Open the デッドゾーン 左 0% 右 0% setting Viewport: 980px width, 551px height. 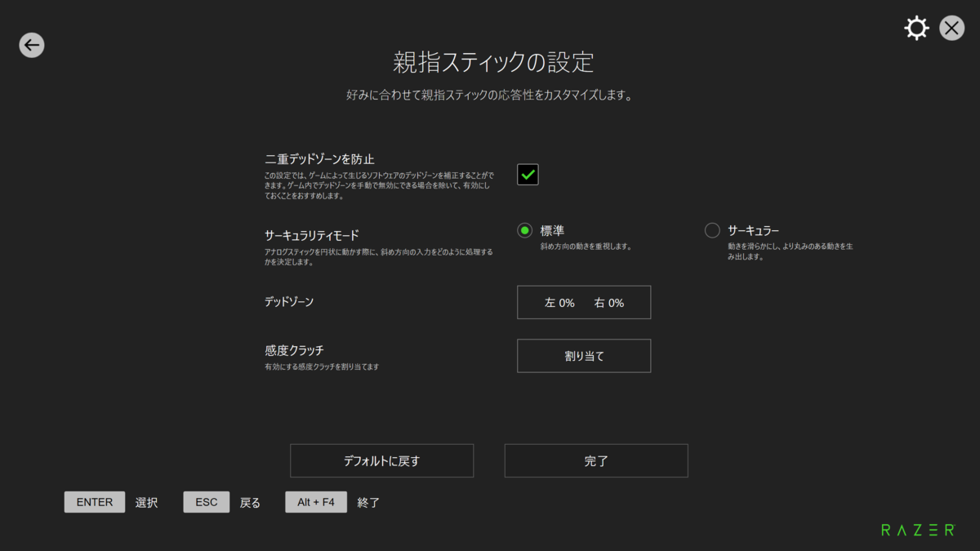(584, 302)
